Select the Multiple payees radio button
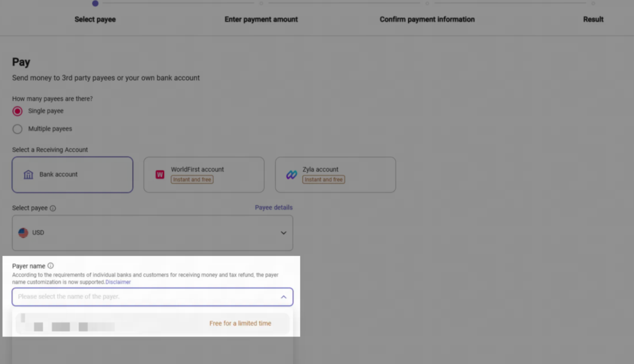Image resolution: width=634 pixels, height=364 pixels. click(x=17, y=129)
